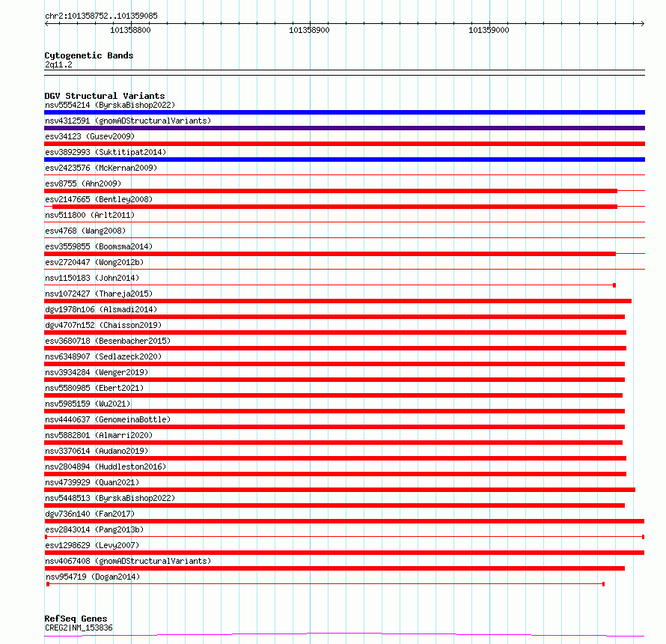666x644 pixels.
Task: Select variant nsv2804894 (Huddleston2016)
Action: (106, 467)
